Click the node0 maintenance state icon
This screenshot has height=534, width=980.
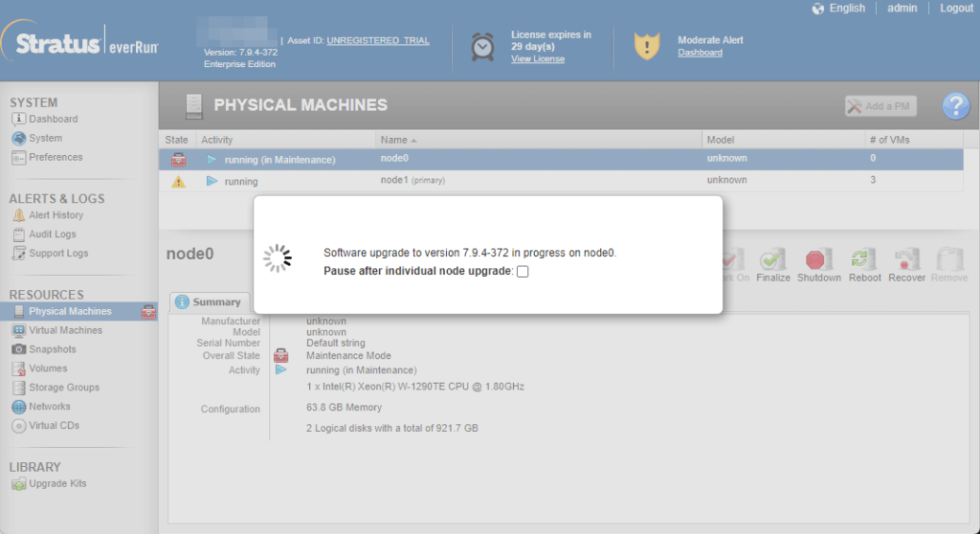pos(179,160)
